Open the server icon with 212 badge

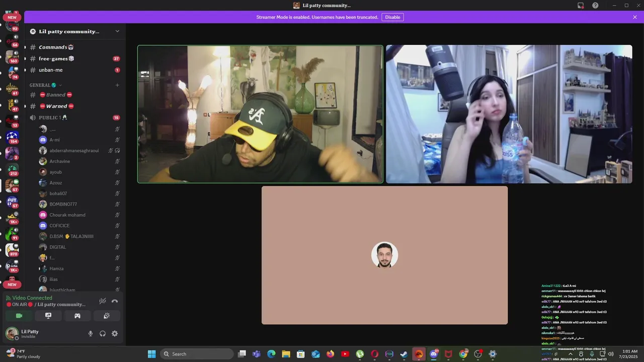[12, 170]
